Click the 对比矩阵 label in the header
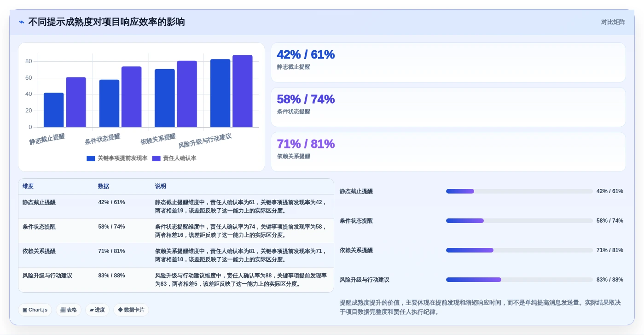Viewport: 644px width, 335px height. click(x=613, y=22)
